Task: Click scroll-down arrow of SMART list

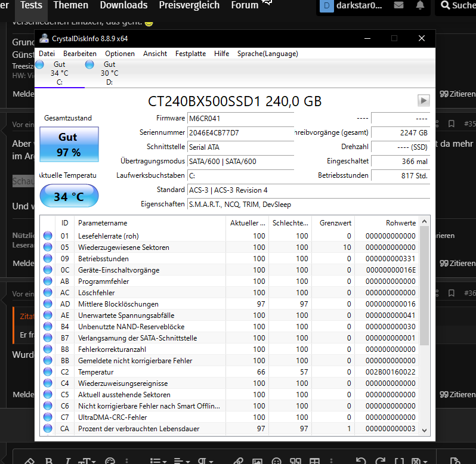Action: pyautogui.click(x=424, y=431)
